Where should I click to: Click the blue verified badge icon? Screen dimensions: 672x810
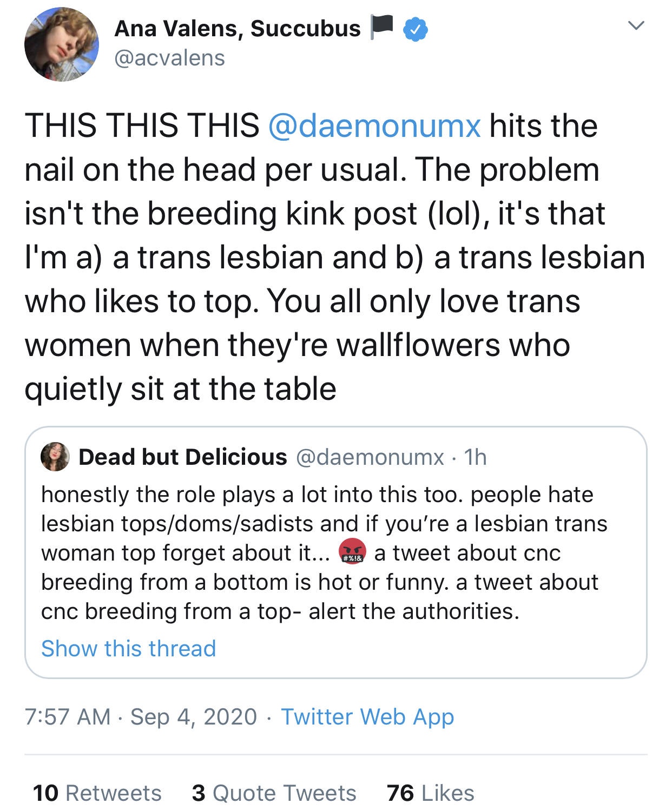pos(416,29)
